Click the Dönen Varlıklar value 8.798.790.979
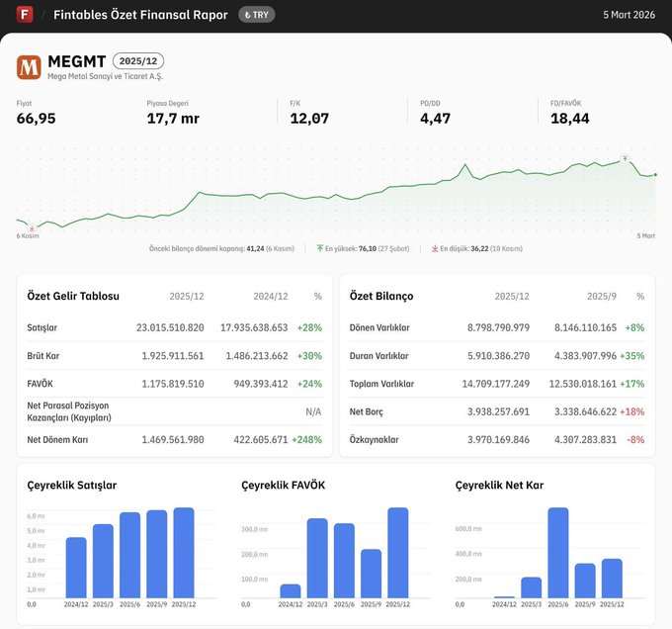This screenshot has height=629, width=672. (498, 327)
